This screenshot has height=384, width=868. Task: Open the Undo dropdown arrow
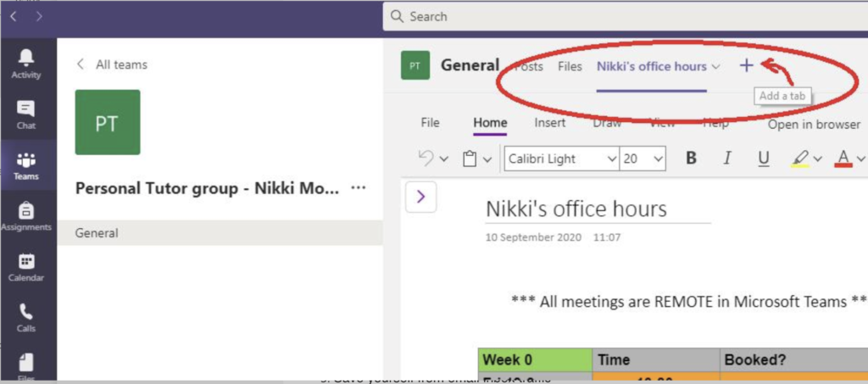443,159
